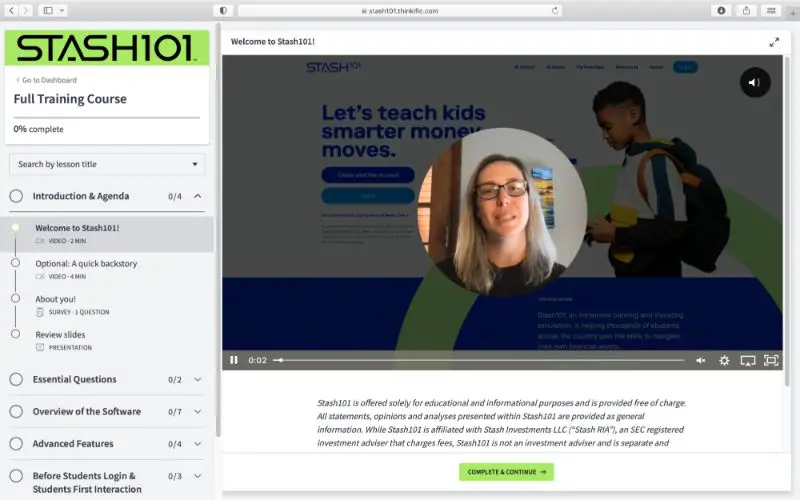Open the Safari share icon
This screenshot has height=500, width=800.
tap(746, 10)
